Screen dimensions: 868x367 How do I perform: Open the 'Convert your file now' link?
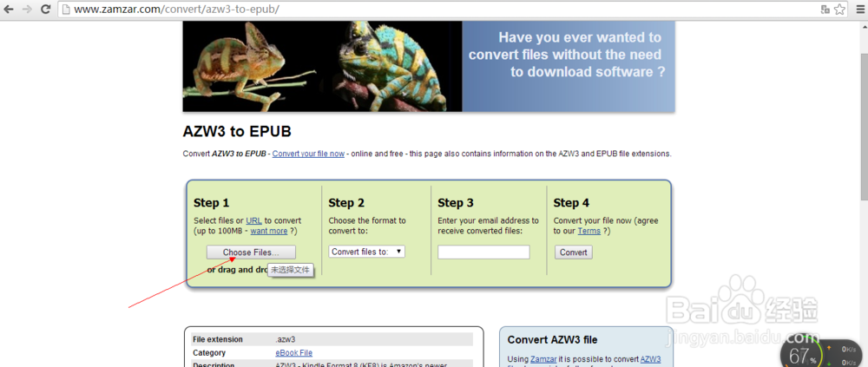pos(308,154)
